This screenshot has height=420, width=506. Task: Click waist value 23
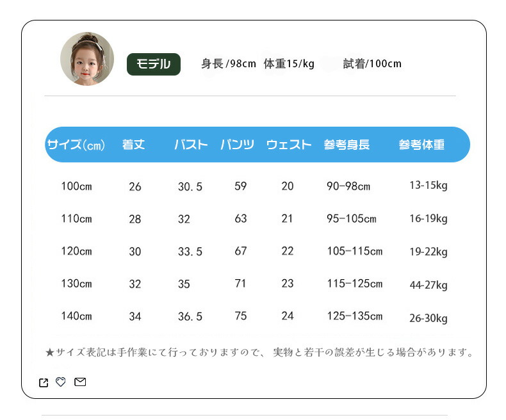click(x=288, y=283)
